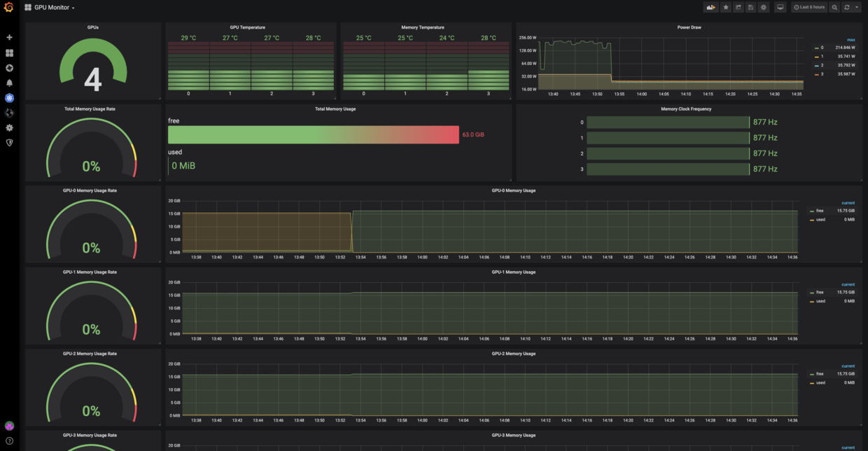
Task: Open the Last 6 hours time range picker
Action: coord(810,7)
